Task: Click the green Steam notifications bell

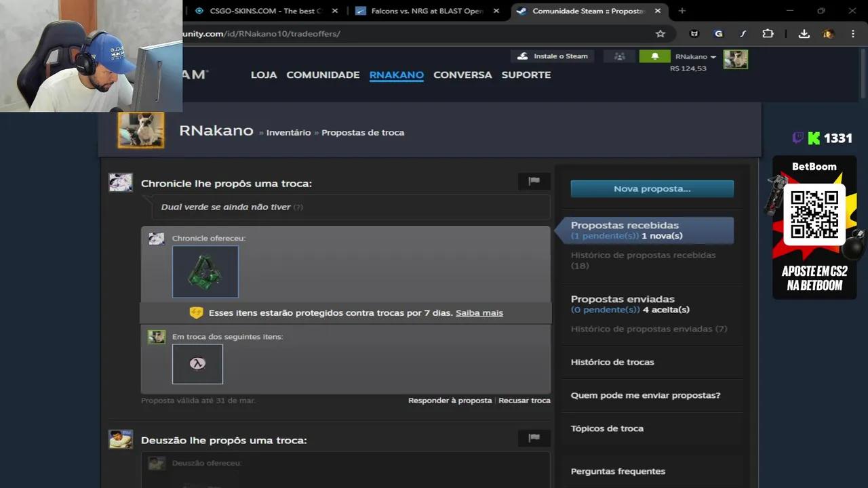Action: coord(654,56)
